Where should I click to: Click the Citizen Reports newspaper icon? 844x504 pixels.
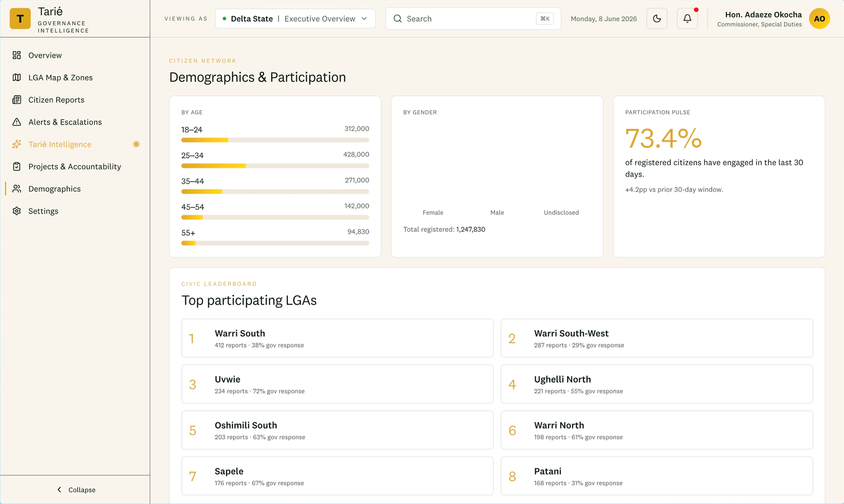17,99
